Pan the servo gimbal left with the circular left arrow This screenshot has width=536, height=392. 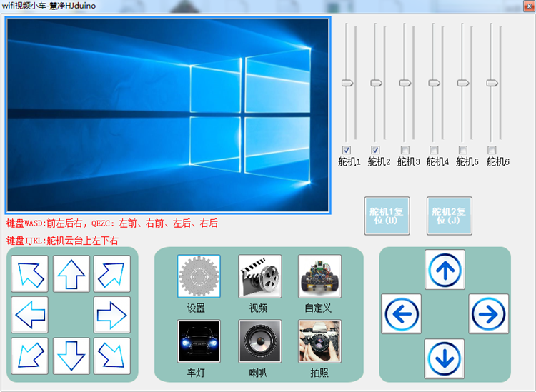(x=402, y=313)
